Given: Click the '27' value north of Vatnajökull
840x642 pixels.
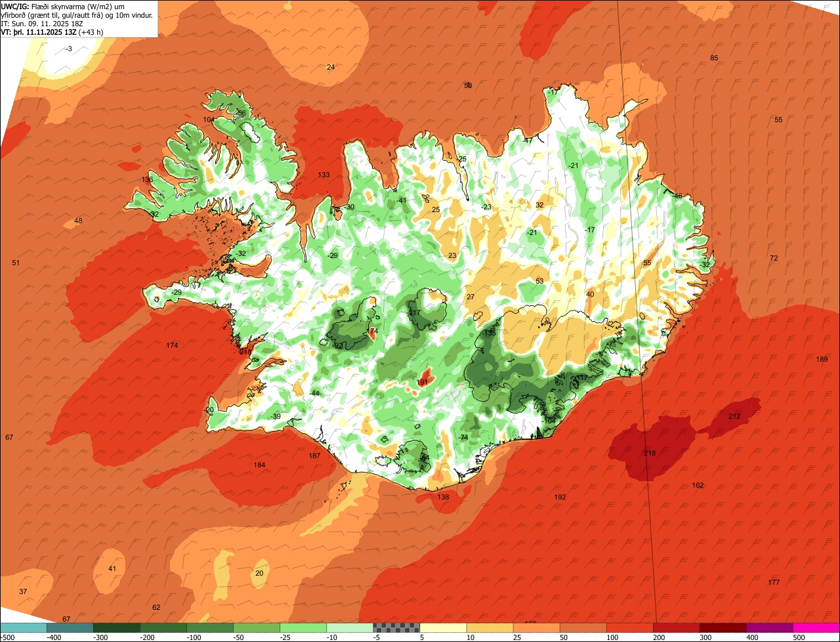Looking at the screenshot, I should tap(471, 297).
